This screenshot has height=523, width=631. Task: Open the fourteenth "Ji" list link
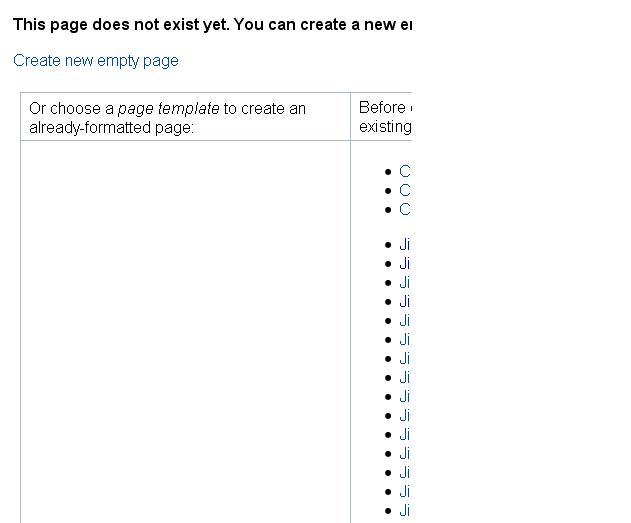[x=405, y=492]
